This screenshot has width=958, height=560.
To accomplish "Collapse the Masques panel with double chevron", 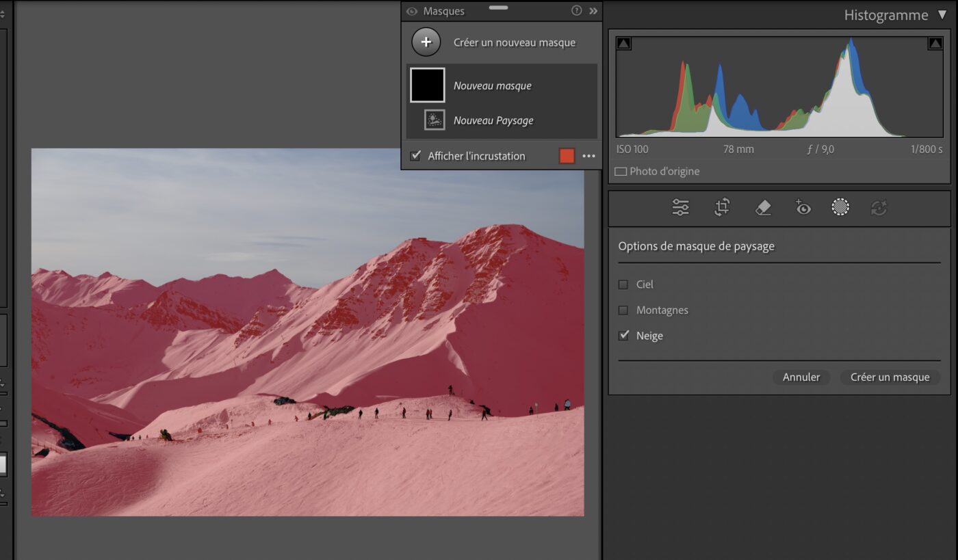I will (x=593, y=11).
